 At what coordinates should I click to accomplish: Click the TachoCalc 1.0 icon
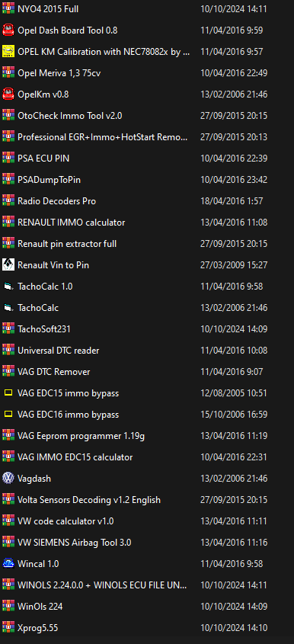[x=8, y=287]
